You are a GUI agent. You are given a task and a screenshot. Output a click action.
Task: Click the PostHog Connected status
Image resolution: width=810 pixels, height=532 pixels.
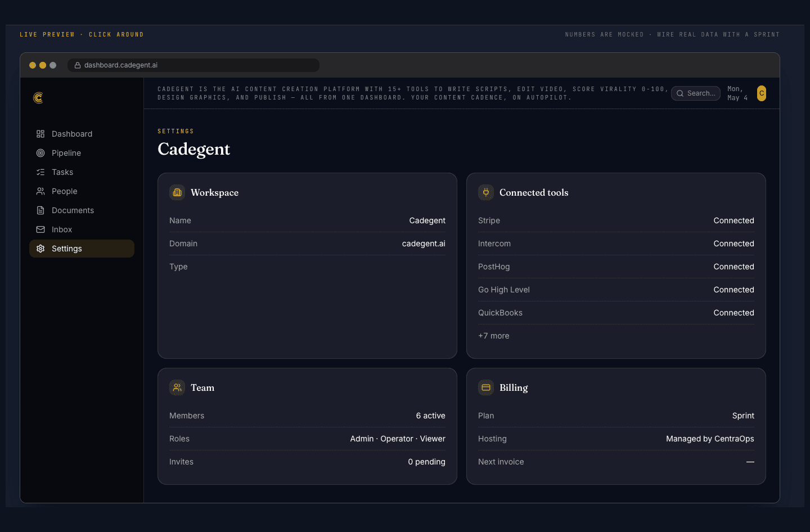(x=733, y=267)
